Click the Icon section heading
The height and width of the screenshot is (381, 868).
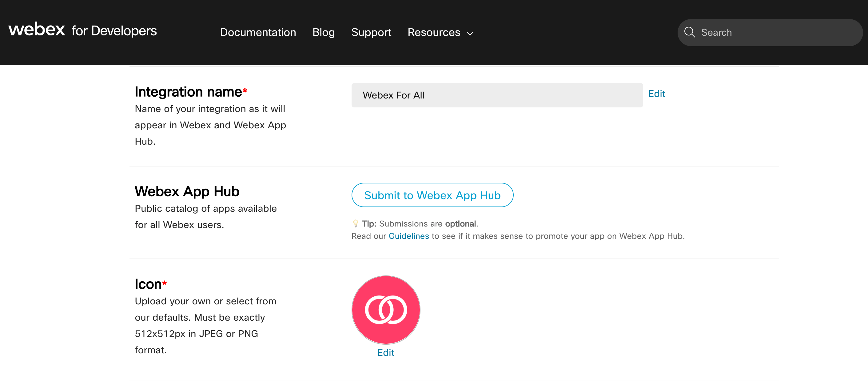coord(151,284)
